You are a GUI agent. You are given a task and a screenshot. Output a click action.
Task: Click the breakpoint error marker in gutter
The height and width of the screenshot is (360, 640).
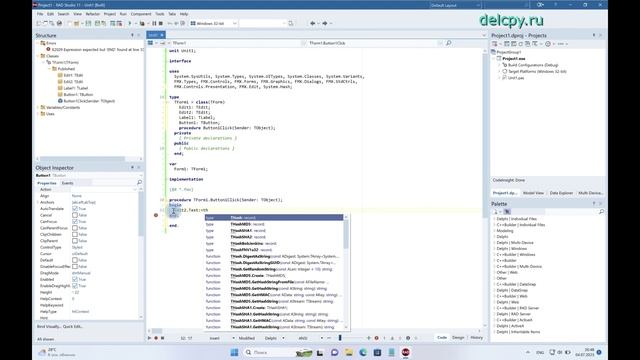click(156, 215)
